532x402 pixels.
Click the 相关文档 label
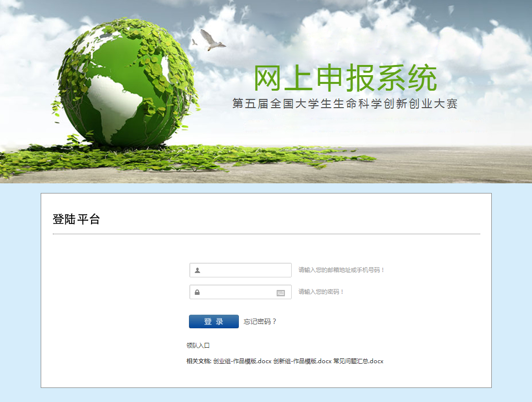coord(199,361)
